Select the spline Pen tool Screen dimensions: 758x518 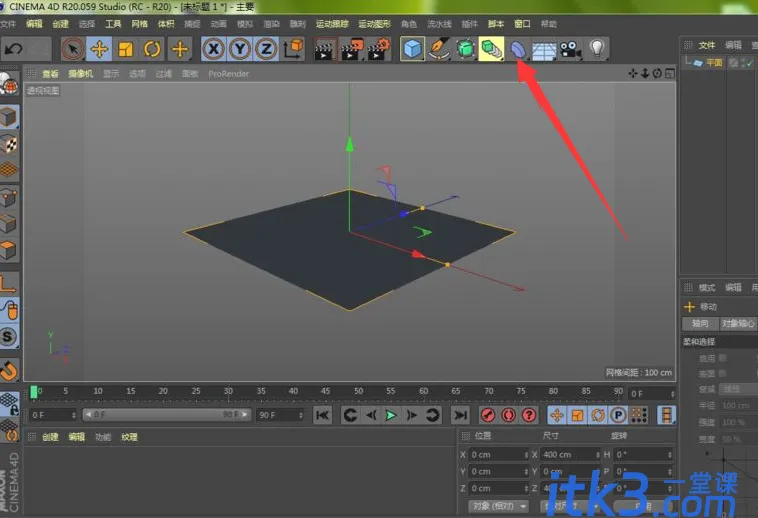[439, 49]
